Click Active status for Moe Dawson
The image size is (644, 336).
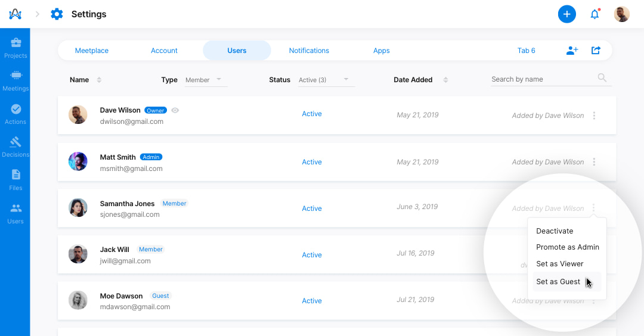pos(312,301)
